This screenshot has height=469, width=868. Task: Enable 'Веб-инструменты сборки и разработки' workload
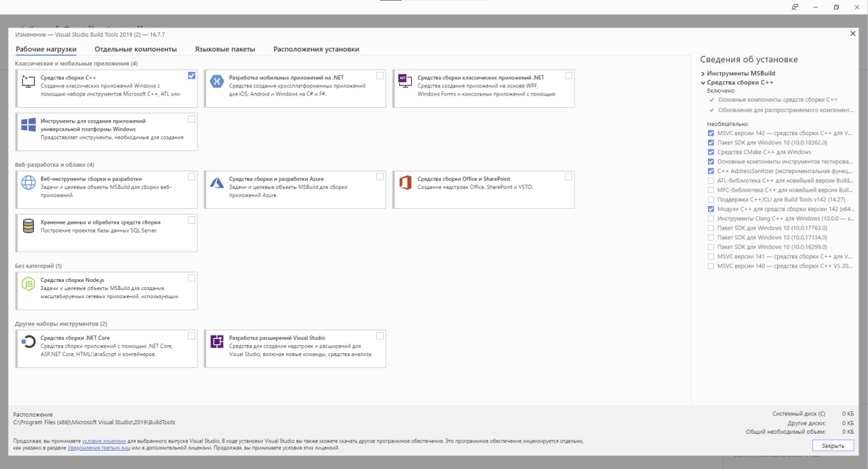coord(191,176)
